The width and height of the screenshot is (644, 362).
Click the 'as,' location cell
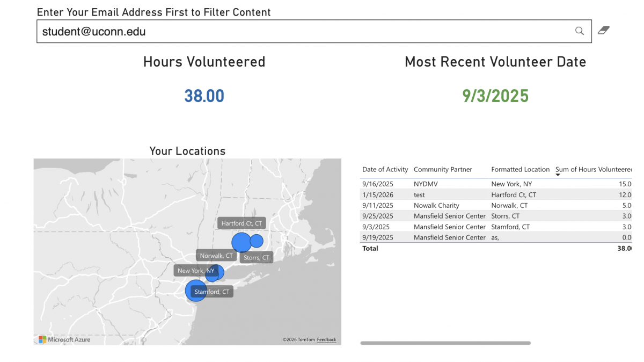click(x=495, y=237)
